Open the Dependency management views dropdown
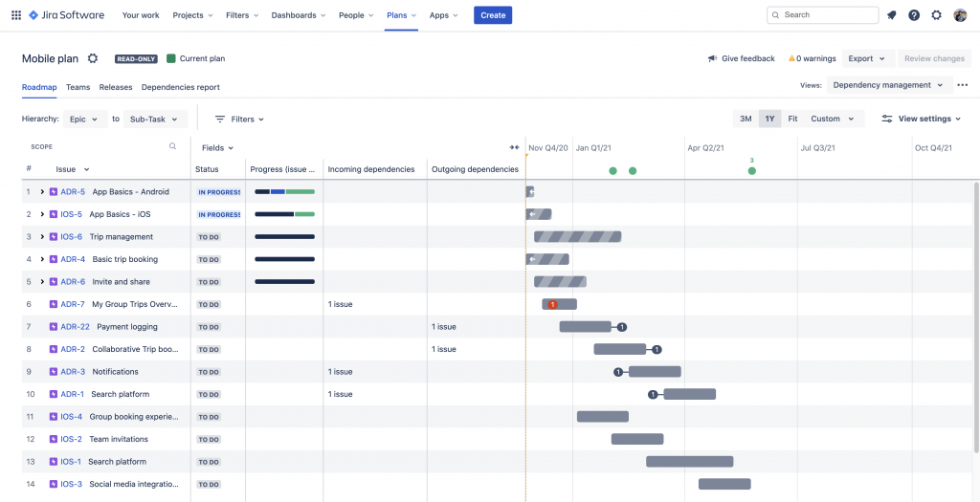980x502 pixels. coord(889,85)
